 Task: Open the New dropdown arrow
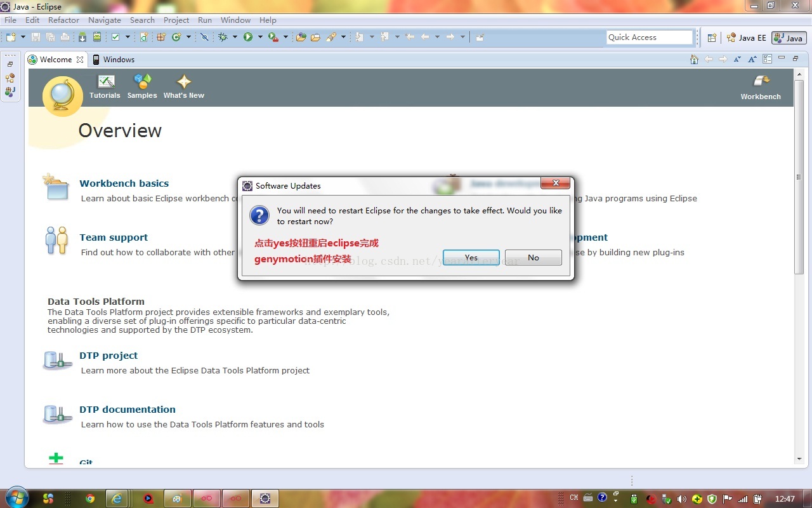pos(23,37)
